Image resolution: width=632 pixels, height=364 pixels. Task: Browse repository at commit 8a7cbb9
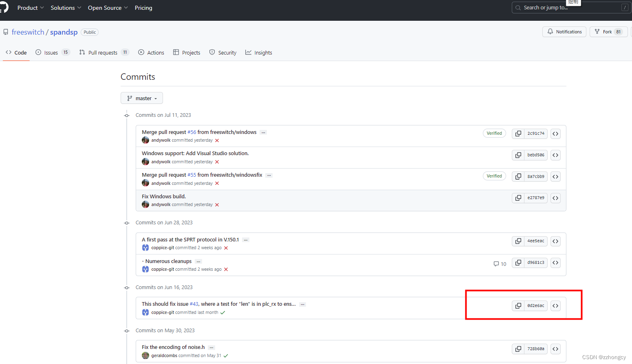(x=555, y=176)
